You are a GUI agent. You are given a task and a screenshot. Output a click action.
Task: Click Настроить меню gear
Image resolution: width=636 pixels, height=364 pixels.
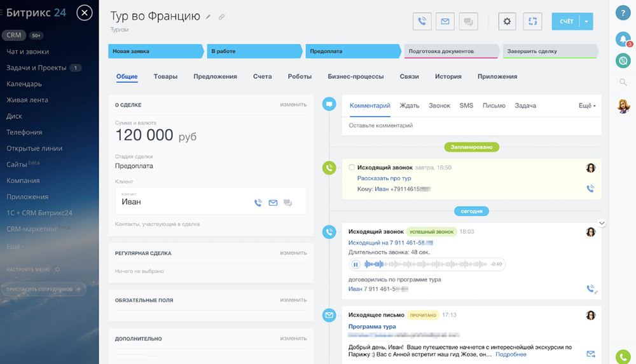(57, 269)
